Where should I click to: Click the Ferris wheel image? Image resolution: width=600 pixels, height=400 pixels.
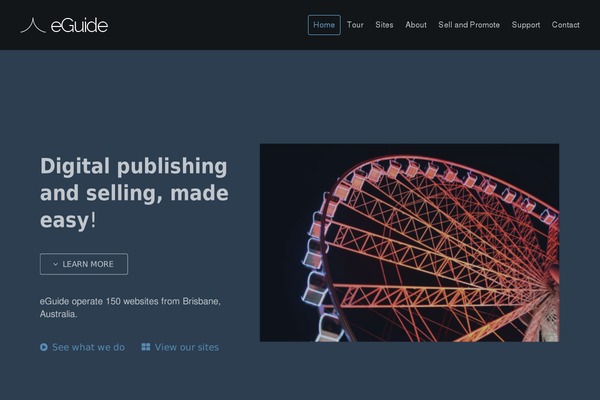pyautogui.click(x=409, y=243)
